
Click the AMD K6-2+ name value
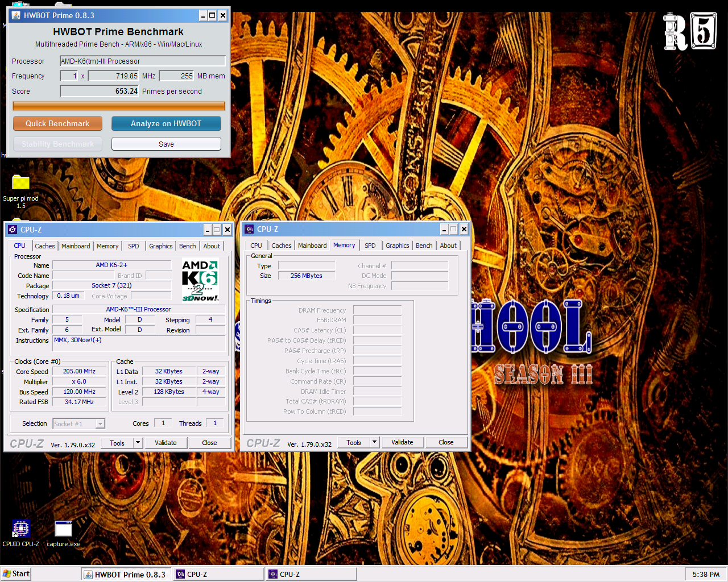111,265
